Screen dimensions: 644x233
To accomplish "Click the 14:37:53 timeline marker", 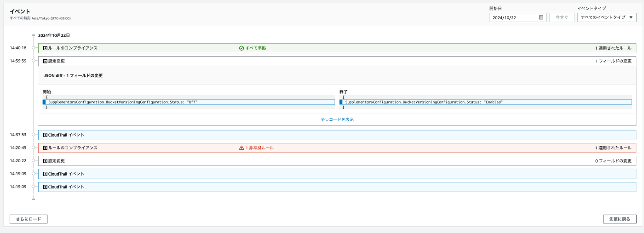I will coord(34,135).
